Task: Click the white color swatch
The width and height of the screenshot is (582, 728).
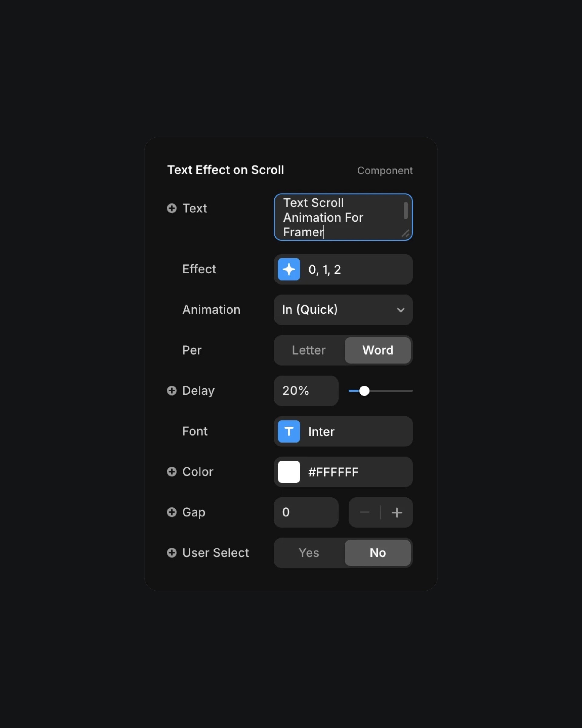Action: (x=289, y=471)
